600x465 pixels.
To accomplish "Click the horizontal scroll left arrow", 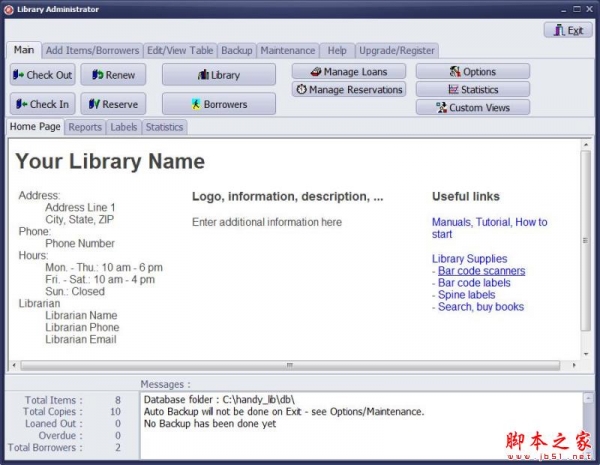I will pos(14,365).
